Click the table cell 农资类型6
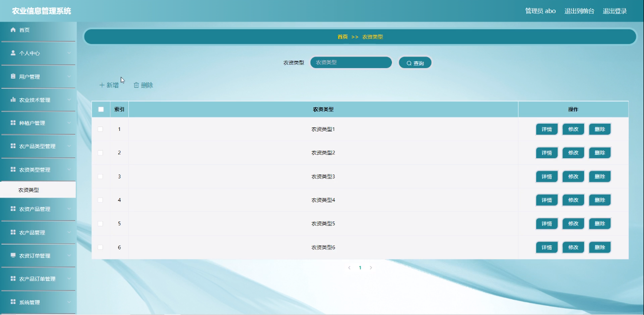The height and width of the screenshot is (315, 644). [x=323, y=247]
